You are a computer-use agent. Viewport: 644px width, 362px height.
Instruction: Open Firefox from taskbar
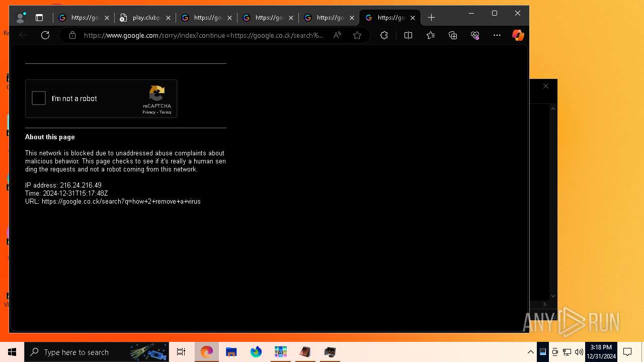(256, 352)
